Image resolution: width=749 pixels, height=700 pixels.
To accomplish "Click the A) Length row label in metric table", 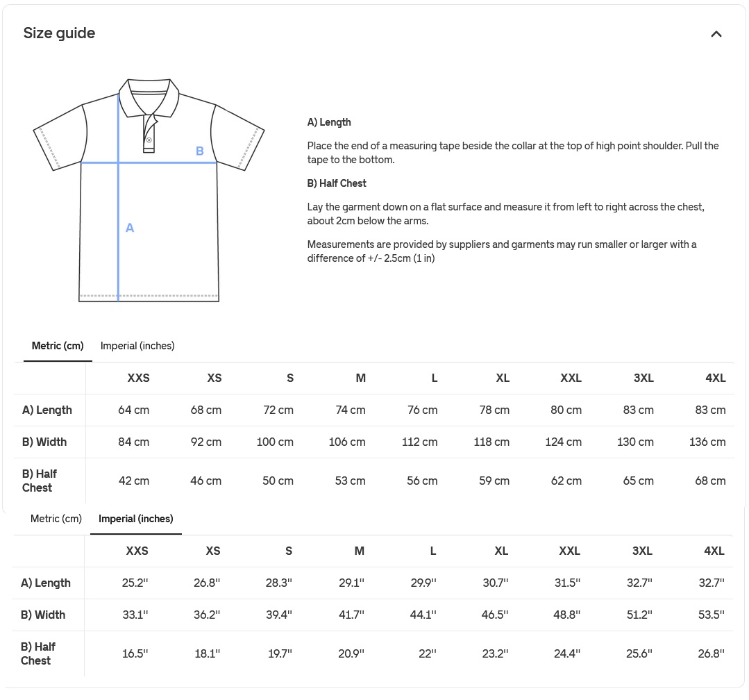I will (x=47, y=410).
